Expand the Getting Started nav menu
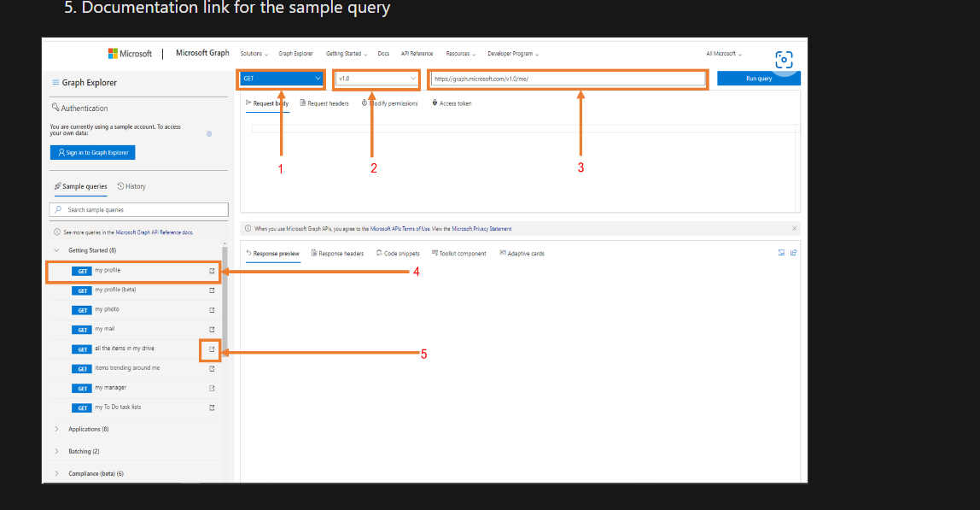The height and width of the screenshot is (510, 980). tap(347, 54)
